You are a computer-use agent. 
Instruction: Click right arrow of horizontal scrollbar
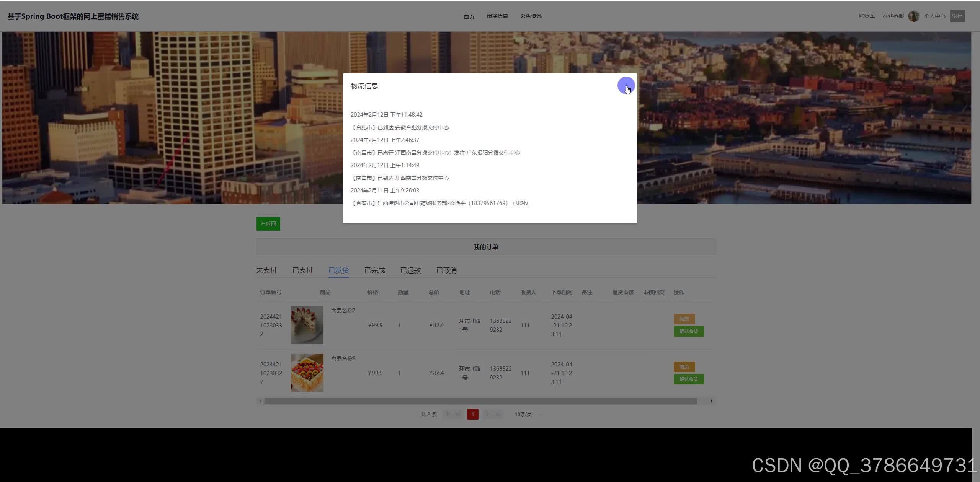click(x=712, y=401)
